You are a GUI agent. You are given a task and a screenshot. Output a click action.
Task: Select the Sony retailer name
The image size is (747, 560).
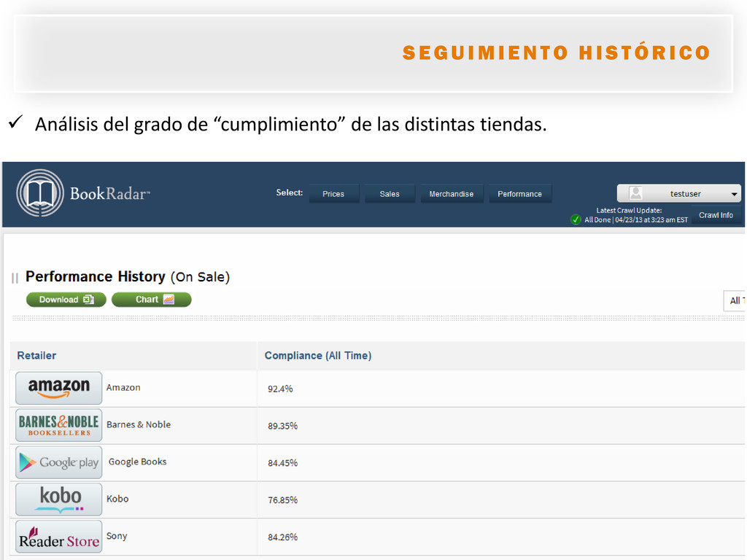(117, 536)
